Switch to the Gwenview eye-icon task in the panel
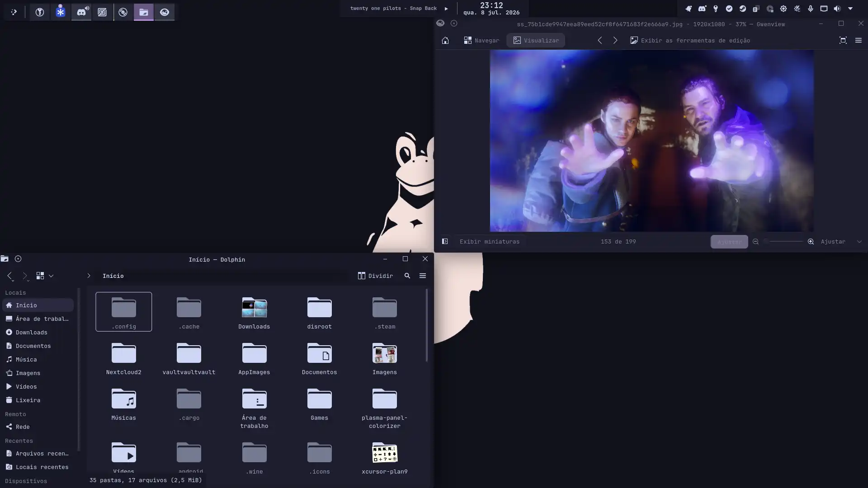This screenshot has height=488, width=868. (165, 12)
